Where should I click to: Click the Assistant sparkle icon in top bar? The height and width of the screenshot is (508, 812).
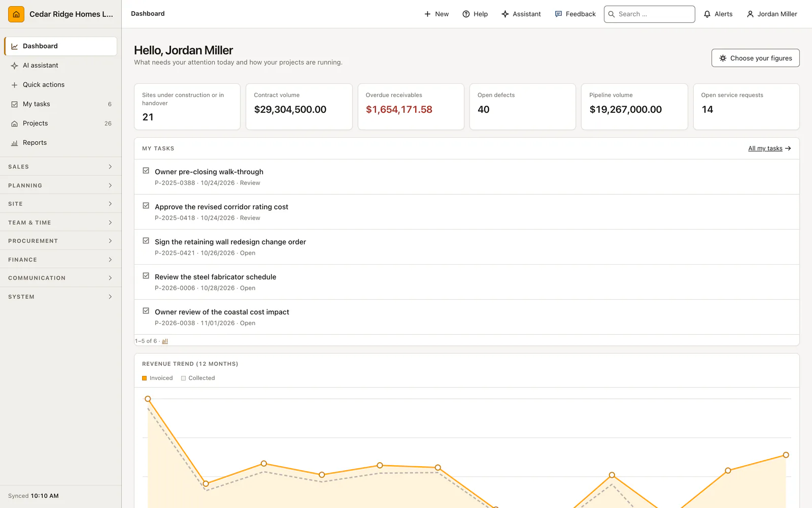505,14
